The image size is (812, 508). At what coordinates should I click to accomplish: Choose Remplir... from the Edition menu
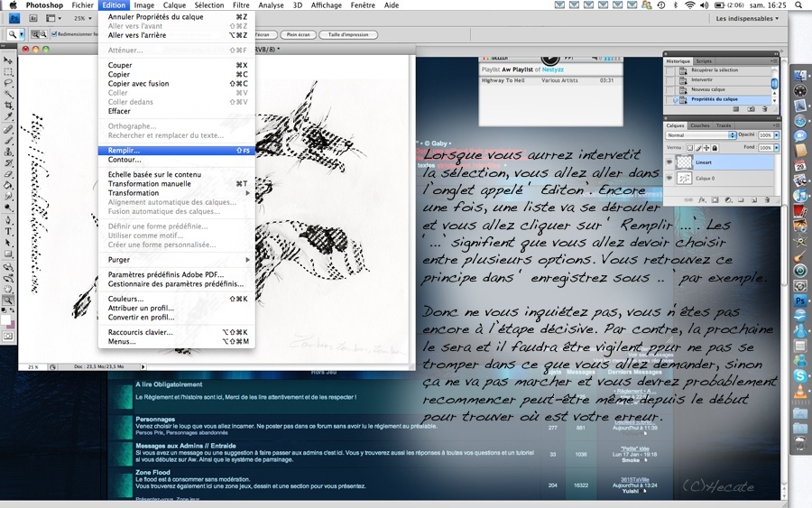pyautogui.click(x=177, y=150)
